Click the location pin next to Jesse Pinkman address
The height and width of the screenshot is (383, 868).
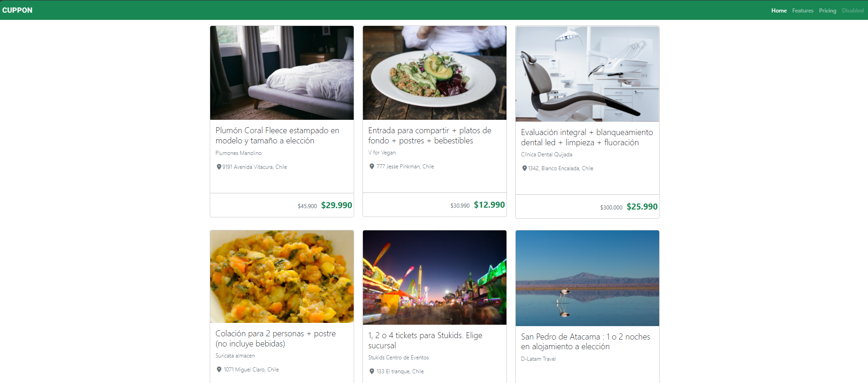372,167
